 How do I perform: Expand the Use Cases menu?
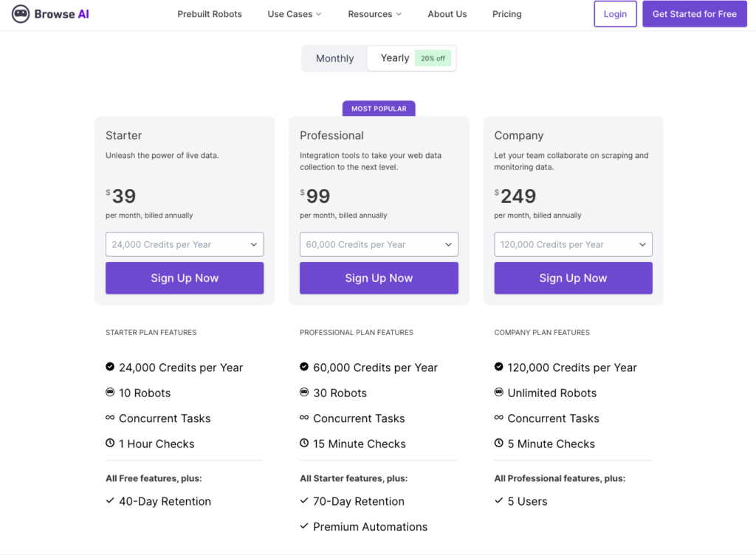(295, 14)
